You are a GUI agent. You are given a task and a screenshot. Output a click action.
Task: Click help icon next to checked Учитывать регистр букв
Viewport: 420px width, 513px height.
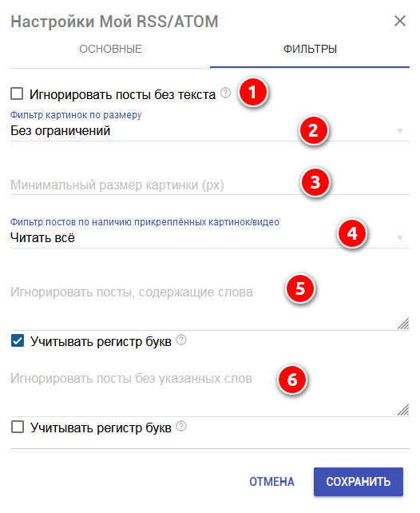181,340
